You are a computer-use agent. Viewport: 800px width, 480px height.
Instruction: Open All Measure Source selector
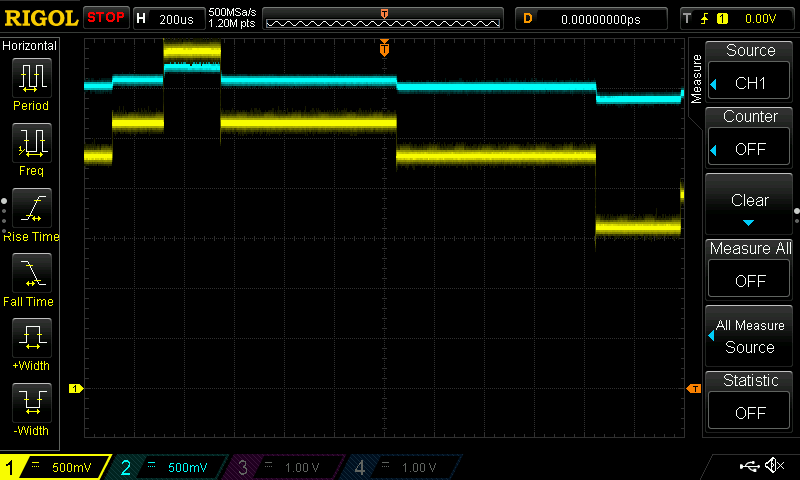point(750,336)
